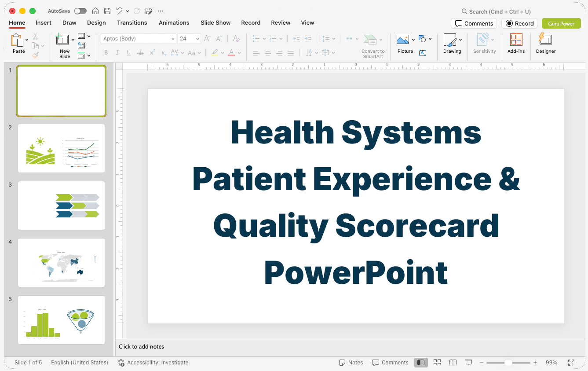
Task: Click the Save floppy disk icon
Action: [107, 11]
